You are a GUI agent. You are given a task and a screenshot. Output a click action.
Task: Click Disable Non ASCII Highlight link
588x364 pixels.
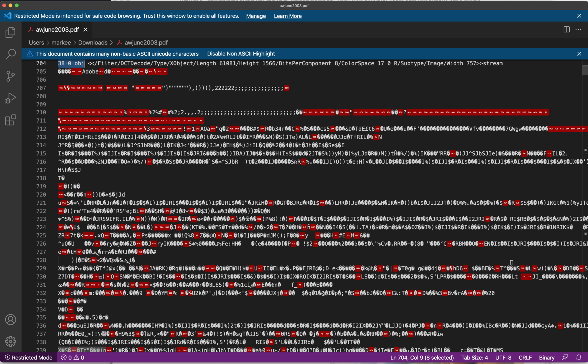pyautogui.click(x=241, y=54)
